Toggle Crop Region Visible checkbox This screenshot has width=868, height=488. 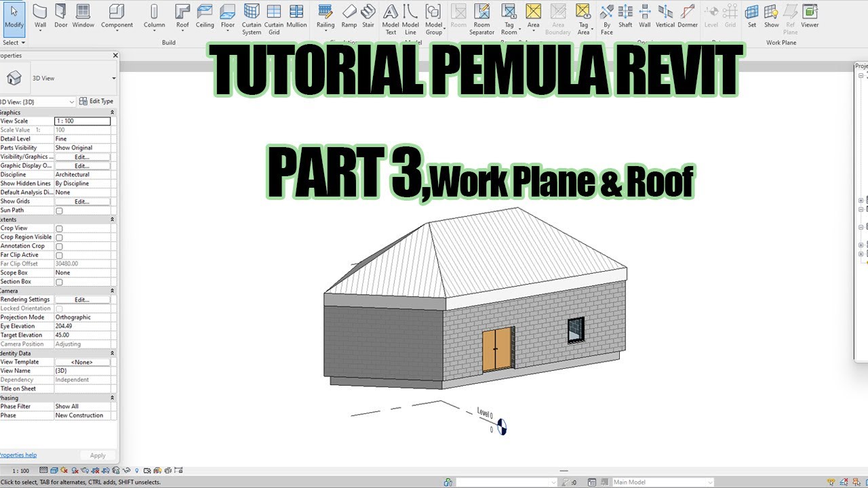(59, 237)
